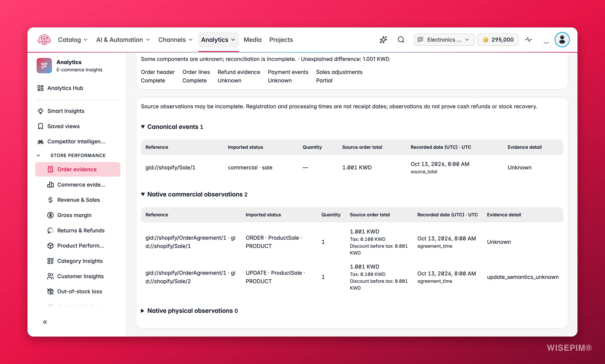605x364 pixels.
Task: Click the WisePIM brain logo
Action: [44, 40]
